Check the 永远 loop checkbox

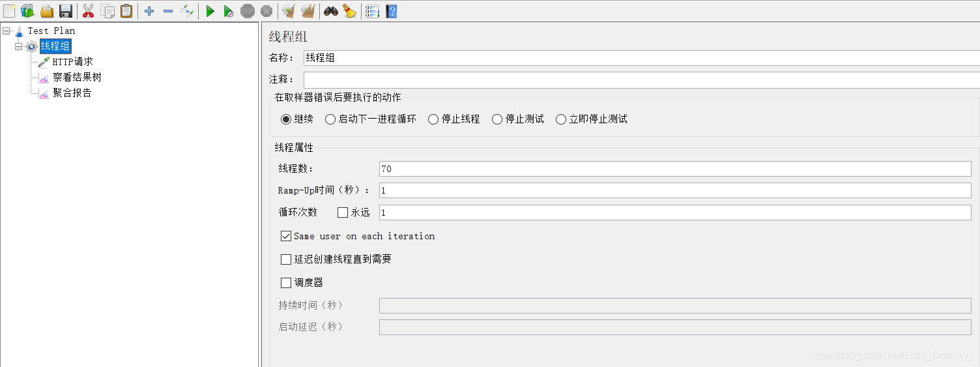(343, 213)
